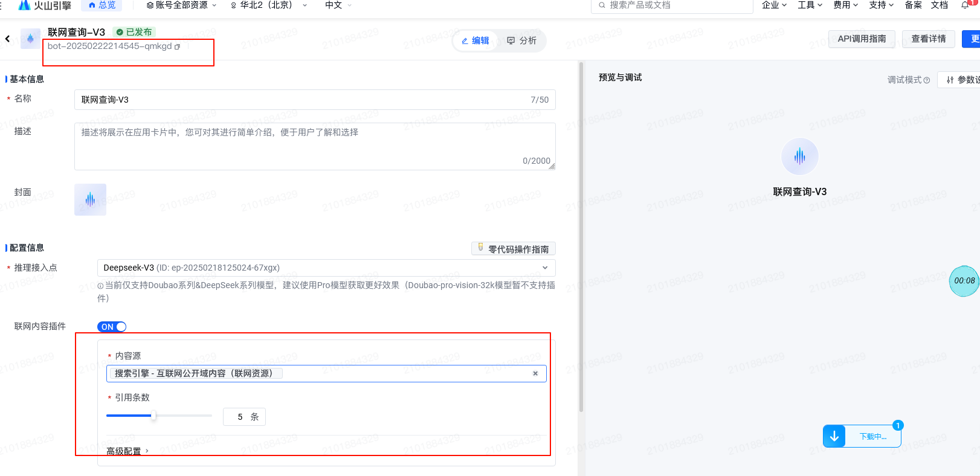Open the API调用指南 button

coord(862,39)
